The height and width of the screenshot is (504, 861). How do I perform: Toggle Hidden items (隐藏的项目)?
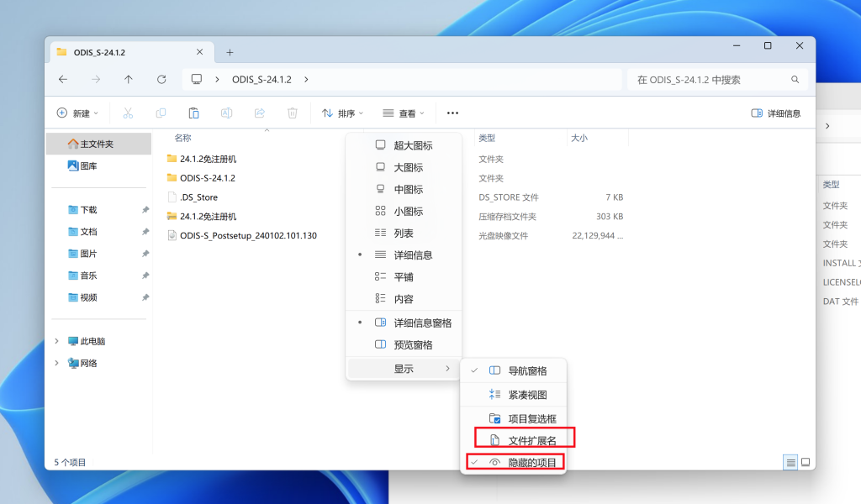[x=513, y=462]
